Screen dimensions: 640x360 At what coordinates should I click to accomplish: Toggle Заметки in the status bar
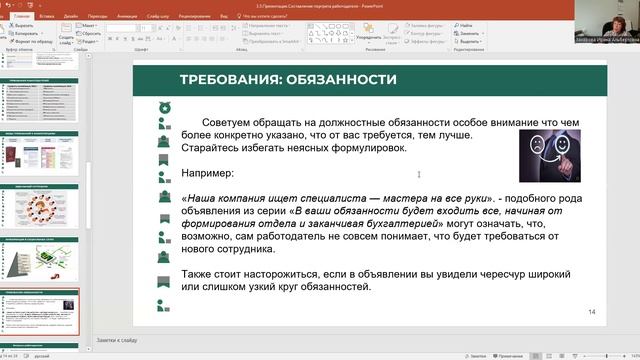click(476, 356)
